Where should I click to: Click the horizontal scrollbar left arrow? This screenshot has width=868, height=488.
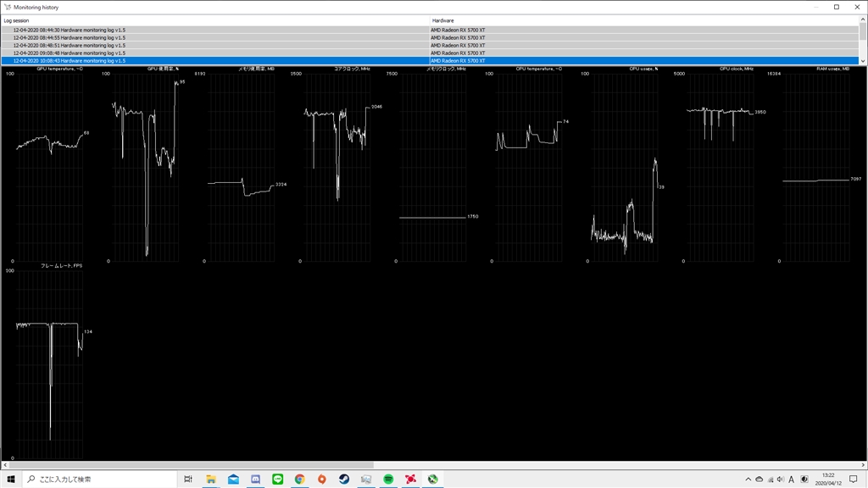point(5,465)
